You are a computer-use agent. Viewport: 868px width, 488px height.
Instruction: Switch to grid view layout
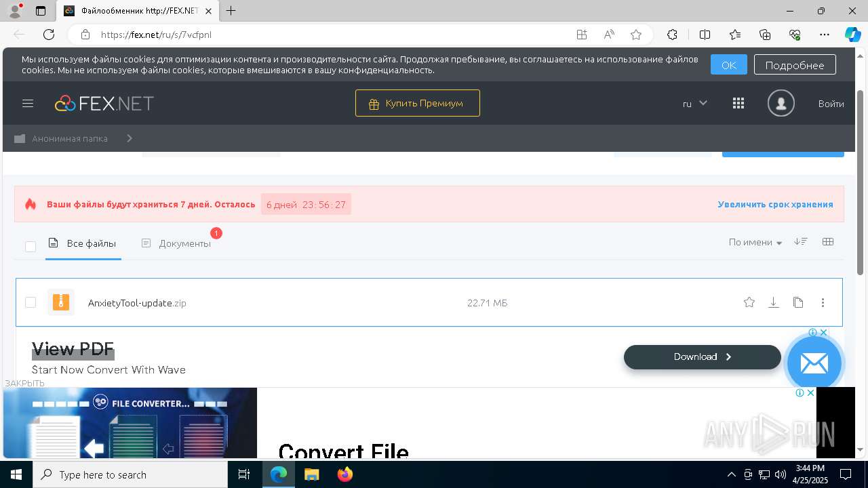pyautogui.click(x=827, y=242)
